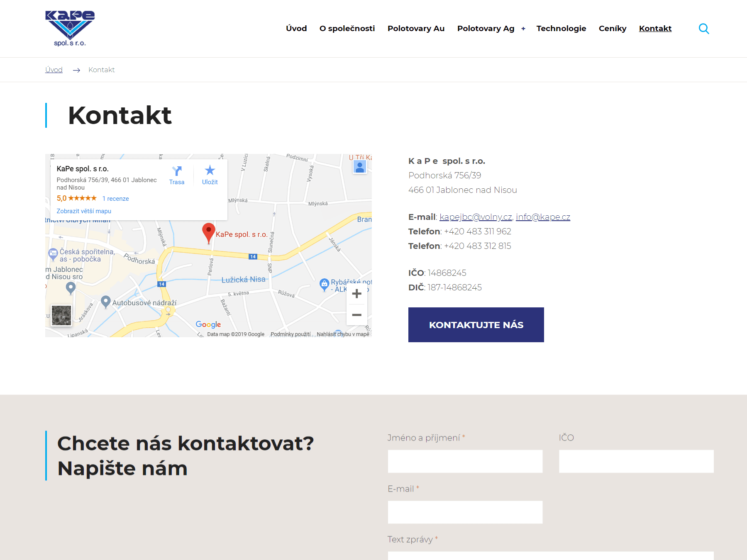This screenshot has height=560, width=747.
Task: Open the Technologie menu item
Action: [561, 29]
